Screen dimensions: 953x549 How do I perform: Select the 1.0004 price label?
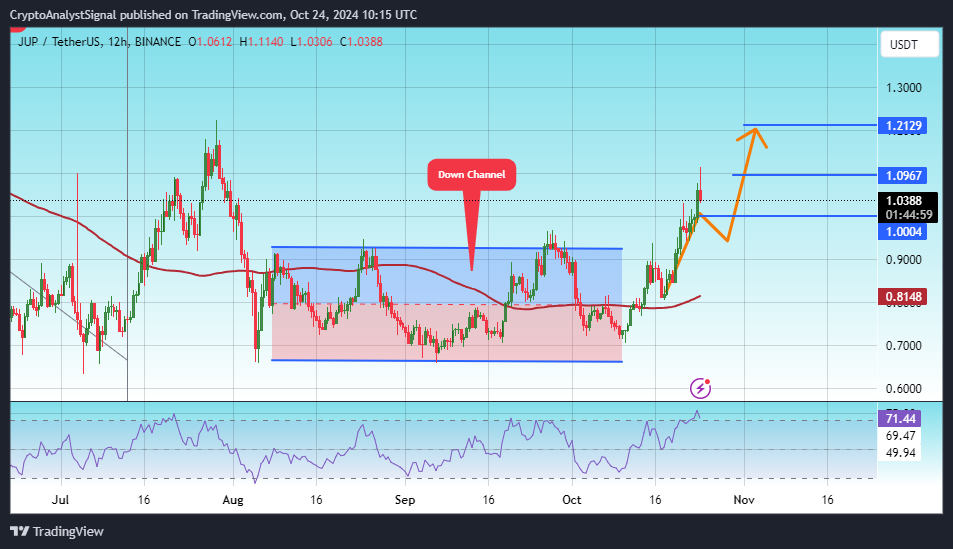click(x=903, y=232)
